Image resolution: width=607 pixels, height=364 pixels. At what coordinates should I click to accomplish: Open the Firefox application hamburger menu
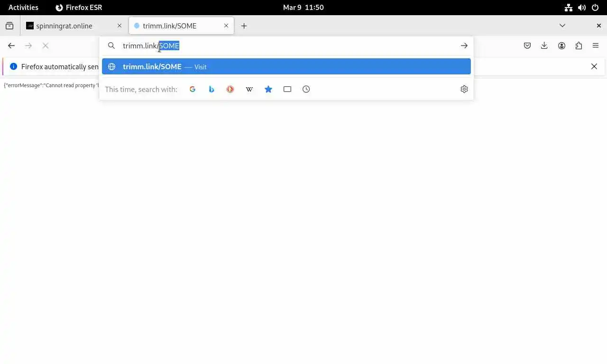coord(596,45)
